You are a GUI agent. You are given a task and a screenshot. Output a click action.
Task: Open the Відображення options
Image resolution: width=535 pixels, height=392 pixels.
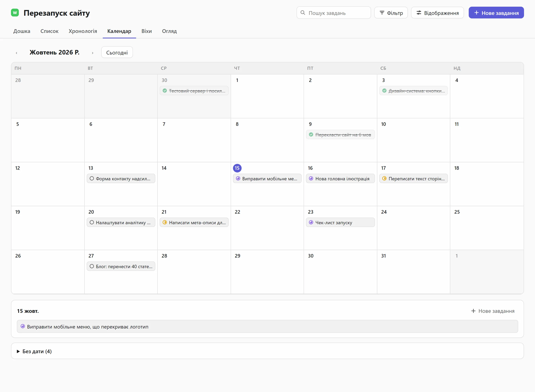[438, 13]
